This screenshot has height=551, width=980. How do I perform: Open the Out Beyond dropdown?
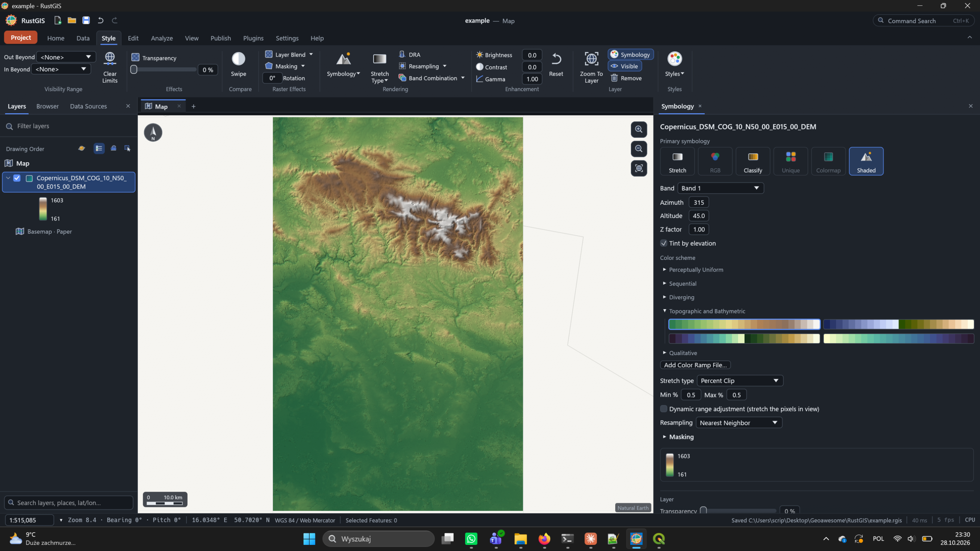[66, 57]
